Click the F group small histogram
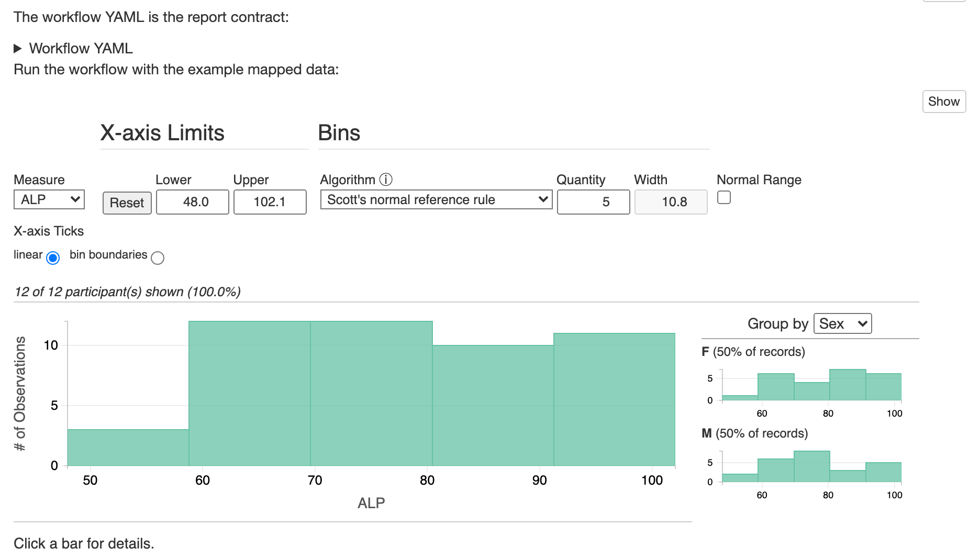This screenshot has height=560, width=980. tap(811, 385)
